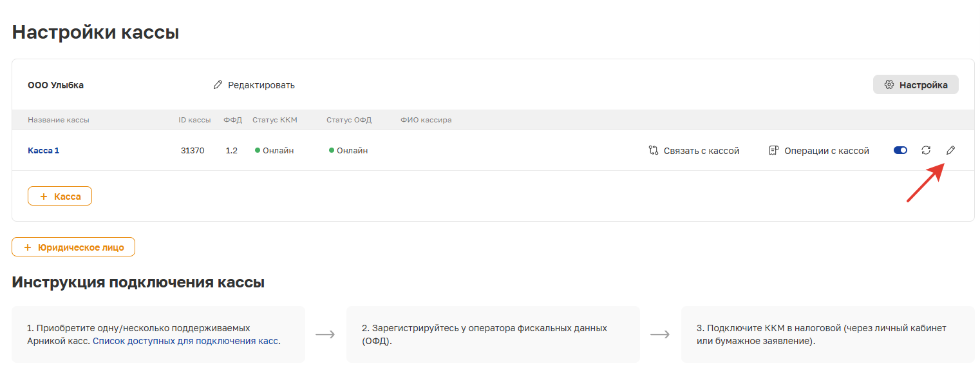Click the ООО Улыбка organization name
This screenshot has height=366, width=980.
tap(55, 85)
